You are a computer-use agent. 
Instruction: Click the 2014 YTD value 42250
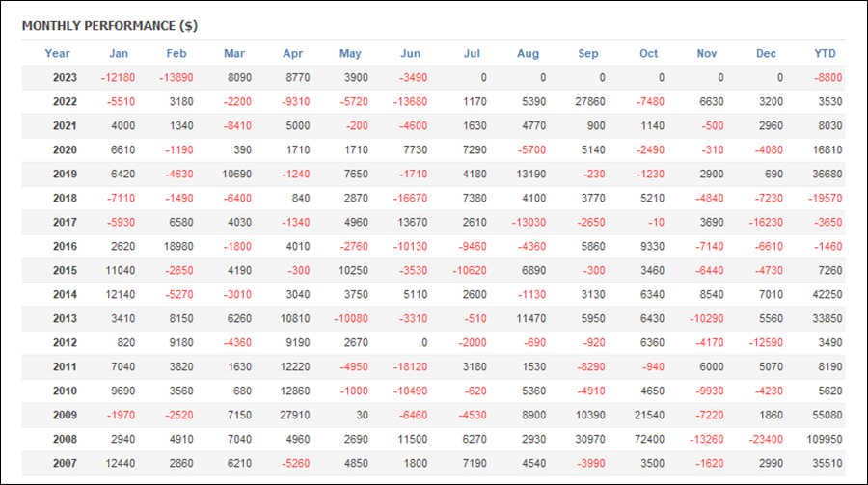(827, 294)
